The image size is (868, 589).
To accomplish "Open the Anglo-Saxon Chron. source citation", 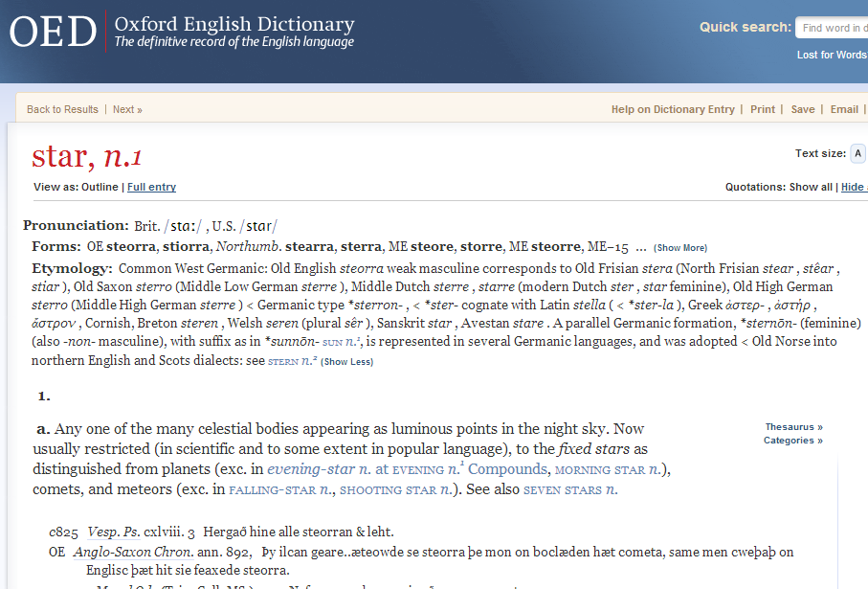I will point(133,552).
